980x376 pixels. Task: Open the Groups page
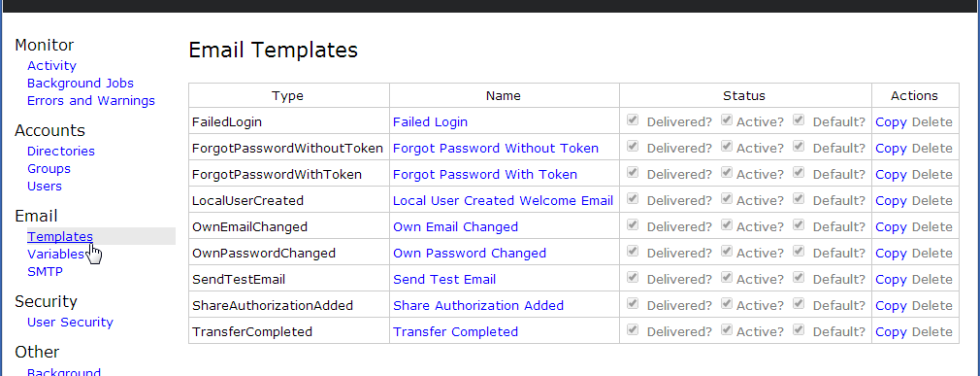49,169
